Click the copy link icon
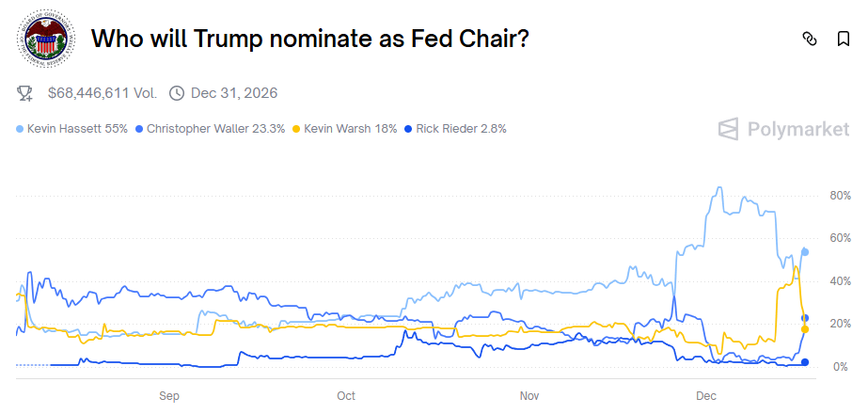The width and height of the screenshot is (868, 414). coord(809,39)
